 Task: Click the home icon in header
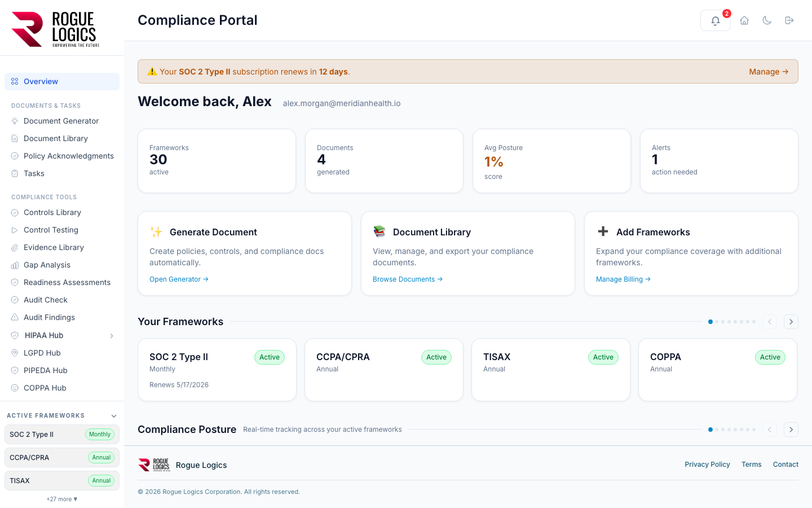click(x=744, y=20)
